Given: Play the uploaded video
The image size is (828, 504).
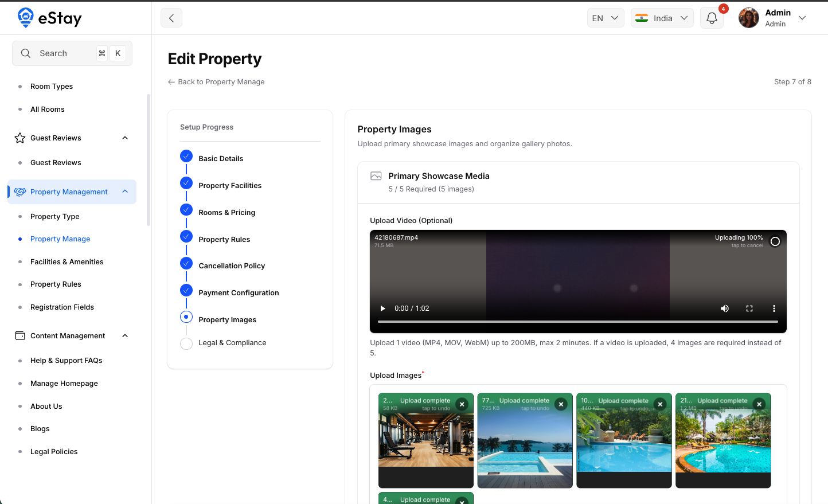Looking at the screenshot, I should (383, 308).
